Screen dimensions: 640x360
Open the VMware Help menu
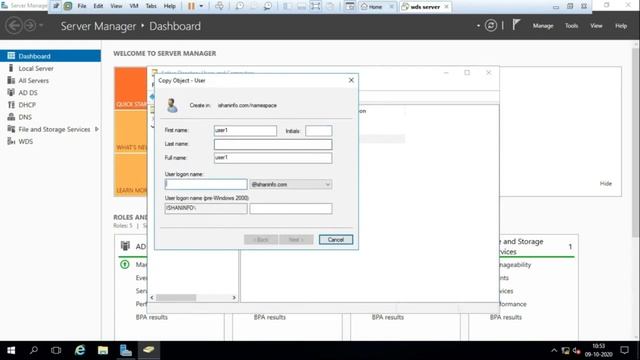click(x=169, y=6)
